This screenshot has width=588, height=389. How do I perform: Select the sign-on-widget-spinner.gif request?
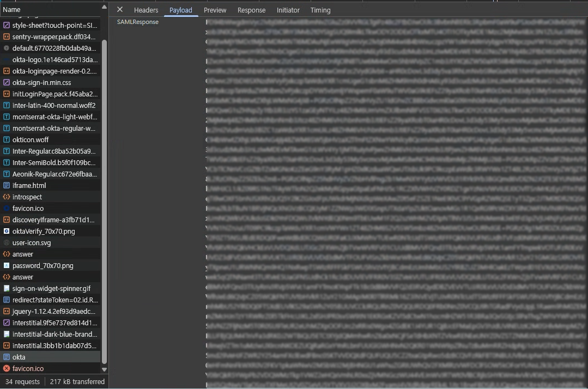point(50,288)
